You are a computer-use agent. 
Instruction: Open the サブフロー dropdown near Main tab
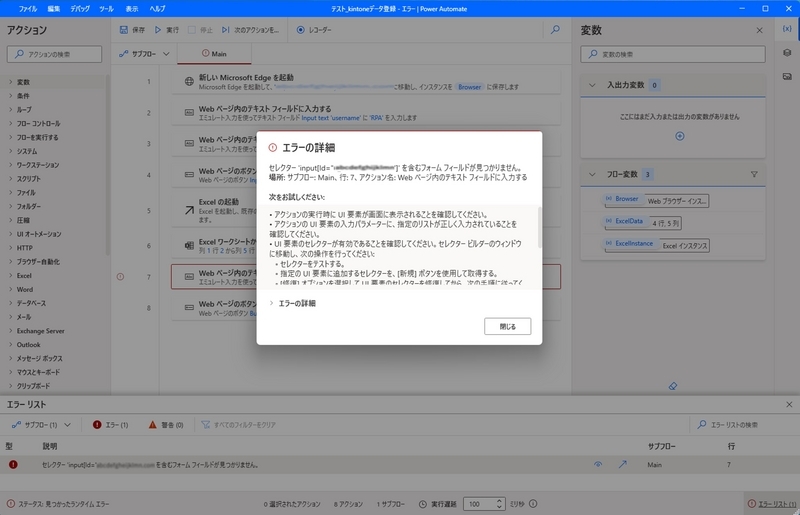(144, 54)
